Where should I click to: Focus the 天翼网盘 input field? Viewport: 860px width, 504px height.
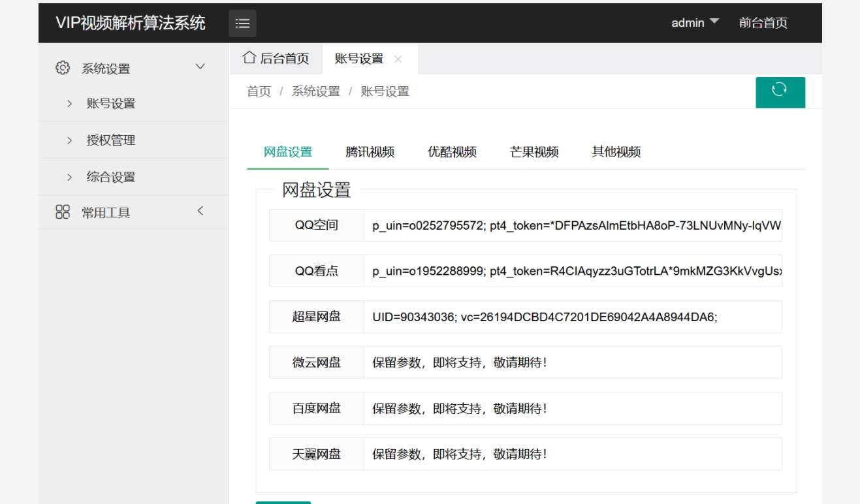pyautogui.click(x=573, y=454)
